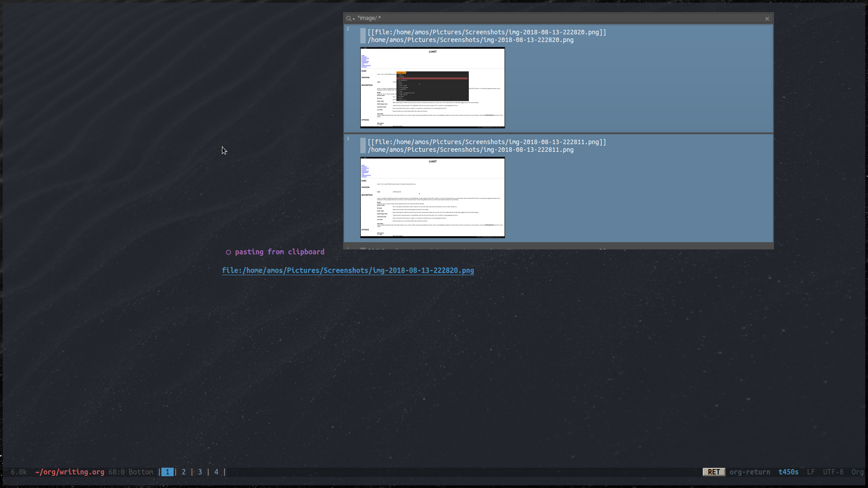Click the img-2018-08-13-222820.png entry text
Image resolution: width=868 pixels, height=488 pixels.
click(486, 32)
